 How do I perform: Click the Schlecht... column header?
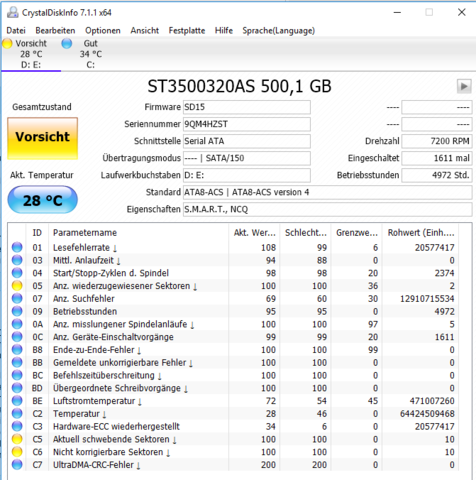point(306,233)
